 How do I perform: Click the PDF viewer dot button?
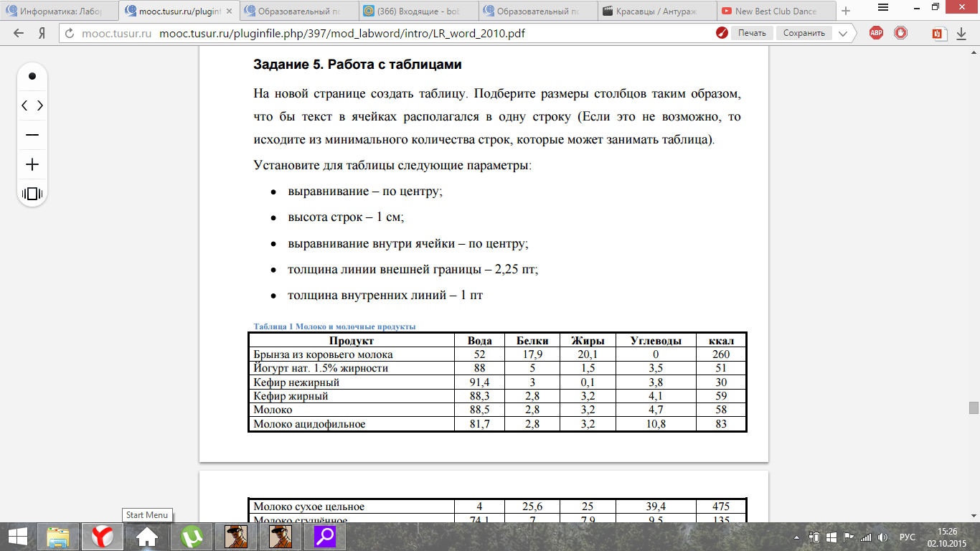click(32, 76)
